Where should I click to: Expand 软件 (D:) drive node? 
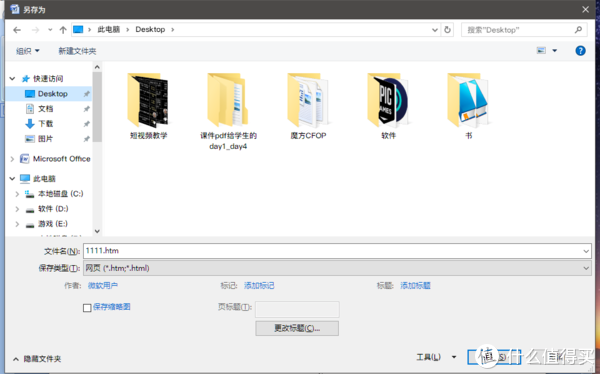17,209
